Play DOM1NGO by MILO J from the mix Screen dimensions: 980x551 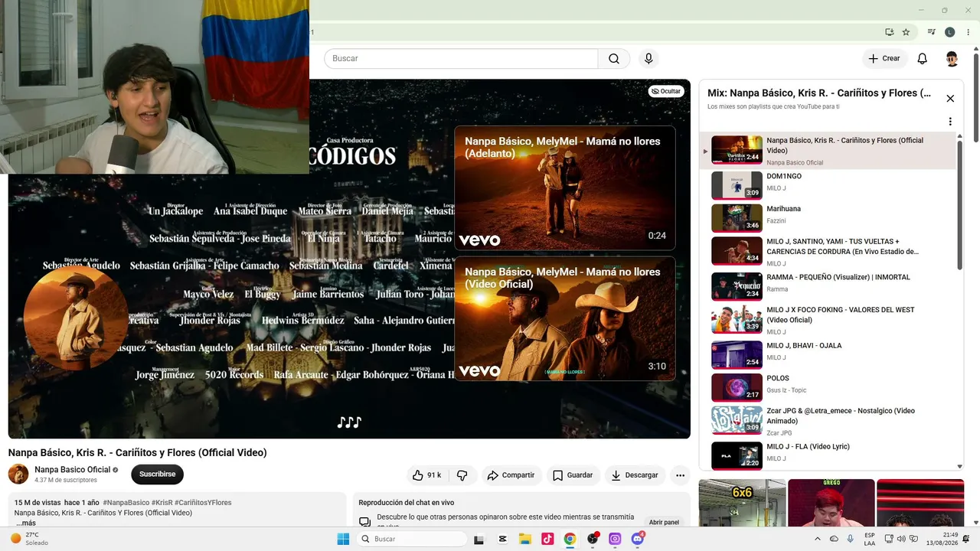pyautogui.click(x=828, y=184)
